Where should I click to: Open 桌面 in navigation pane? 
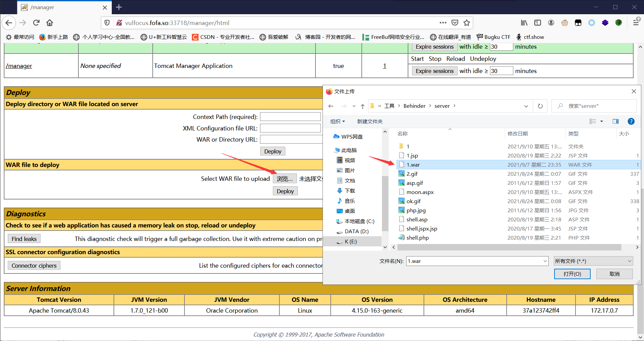pos(350,211)
